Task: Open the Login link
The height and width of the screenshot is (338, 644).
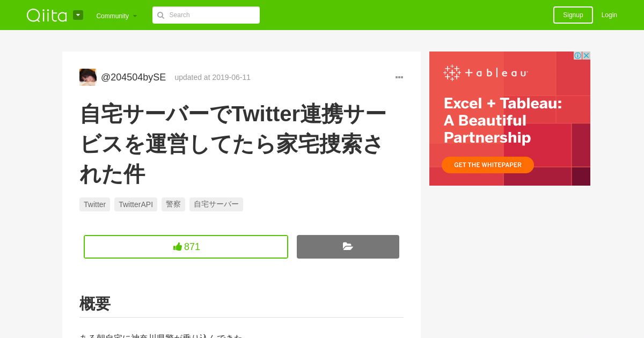Action: [x=609, y=15]
